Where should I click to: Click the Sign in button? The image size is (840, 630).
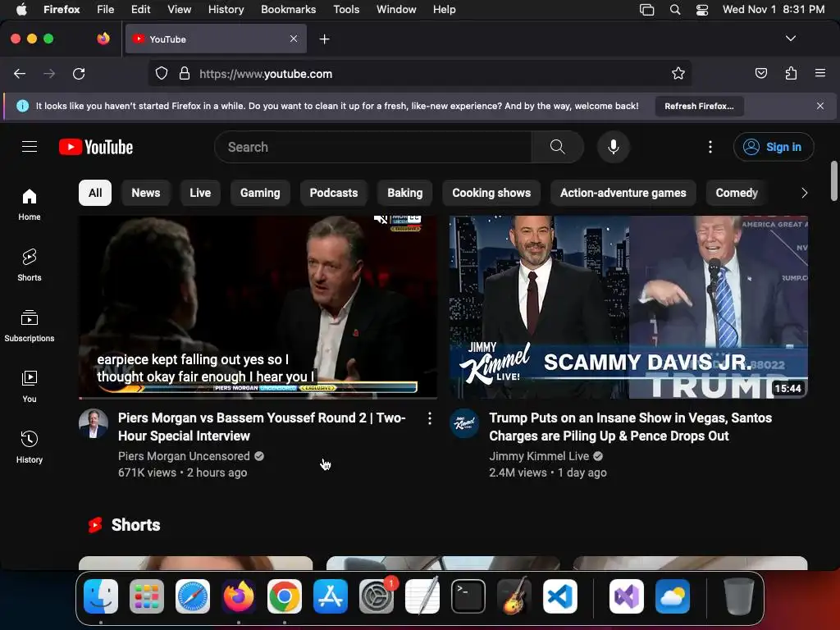(774, 147)
